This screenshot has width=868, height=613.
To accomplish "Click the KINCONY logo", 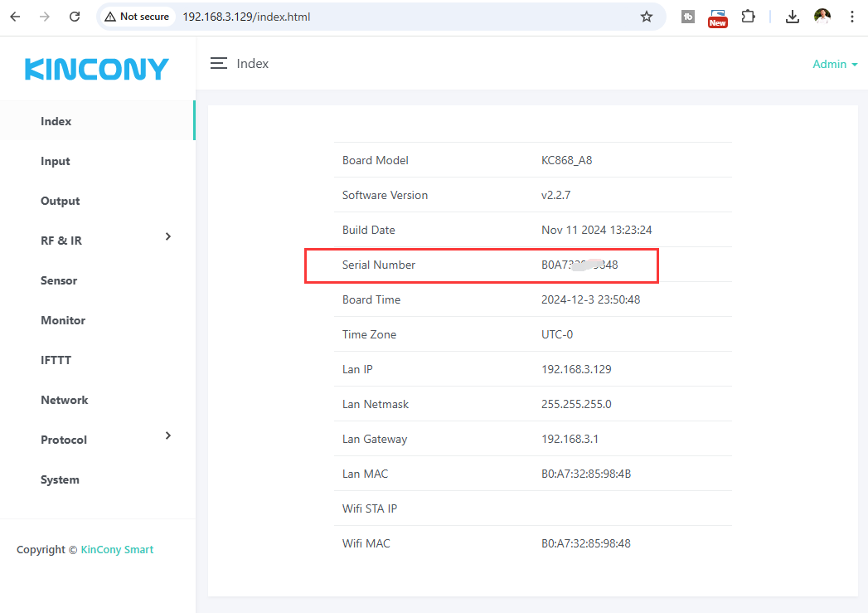I will coord(97,69).
